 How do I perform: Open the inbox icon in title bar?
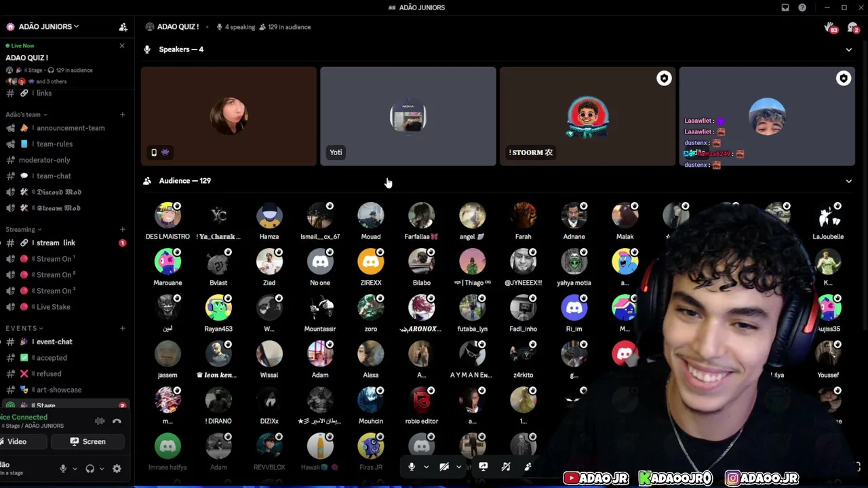[785, 7]
